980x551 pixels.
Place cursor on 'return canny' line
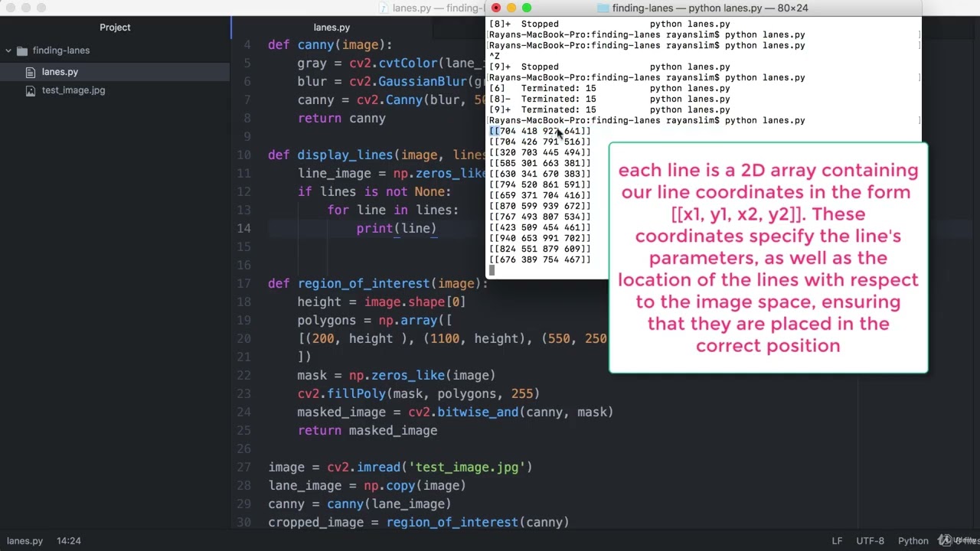[341, 118]
